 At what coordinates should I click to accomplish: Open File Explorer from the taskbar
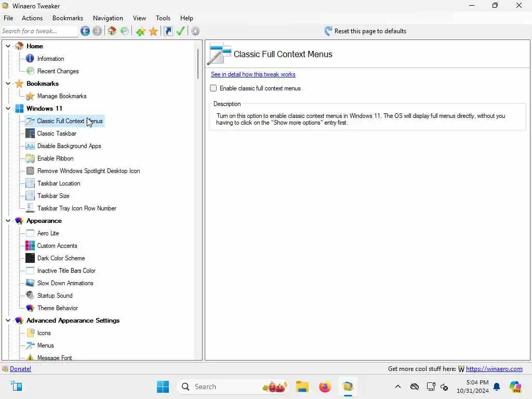pos(302,387)
